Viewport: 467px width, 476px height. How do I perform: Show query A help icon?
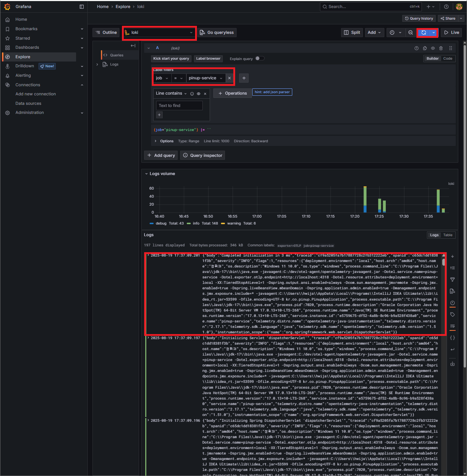(x=416, y=48)
